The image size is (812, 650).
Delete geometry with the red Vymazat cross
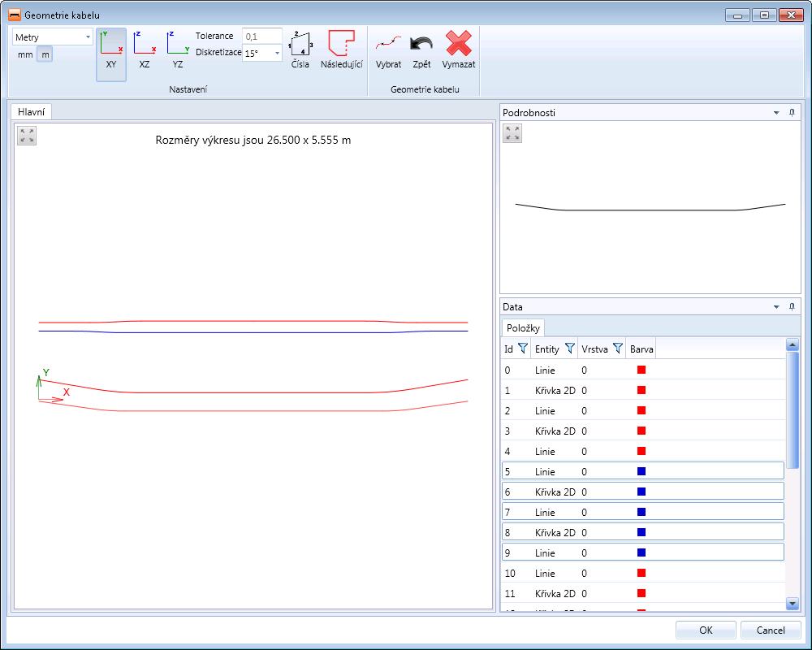point(458,50)
